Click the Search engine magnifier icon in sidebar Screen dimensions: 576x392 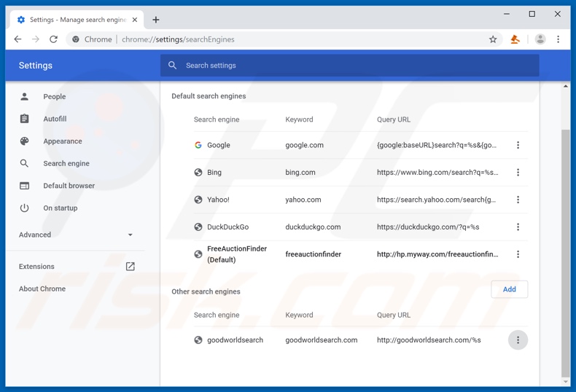[x=24, y=163]
